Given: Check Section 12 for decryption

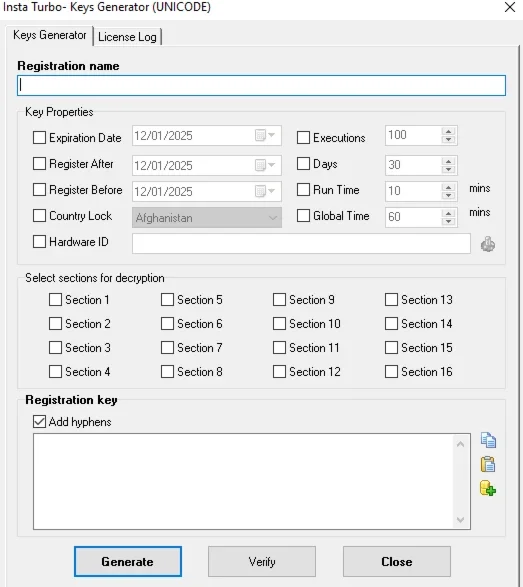Looking at the screenshot, I should pyautogui.click(x=279, y=372).
